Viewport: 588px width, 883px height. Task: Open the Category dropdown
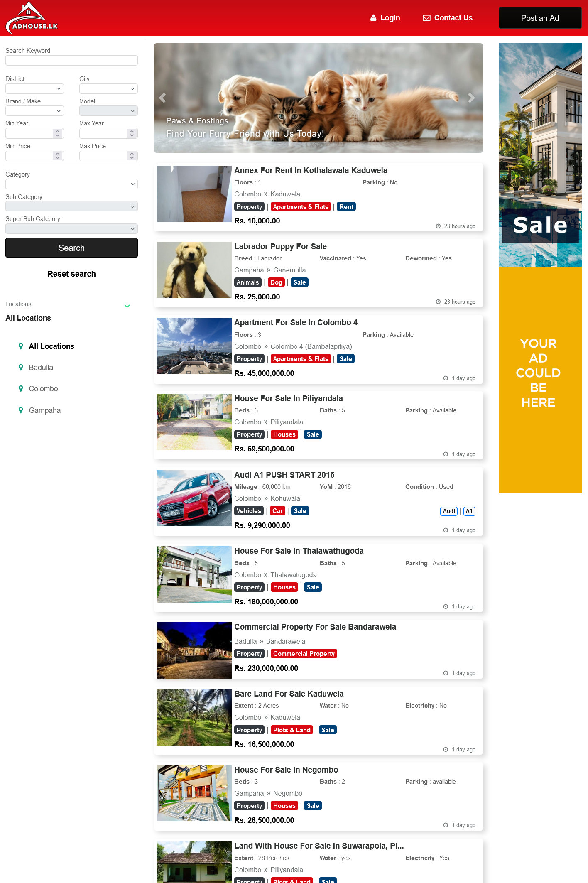coord(71,184)
